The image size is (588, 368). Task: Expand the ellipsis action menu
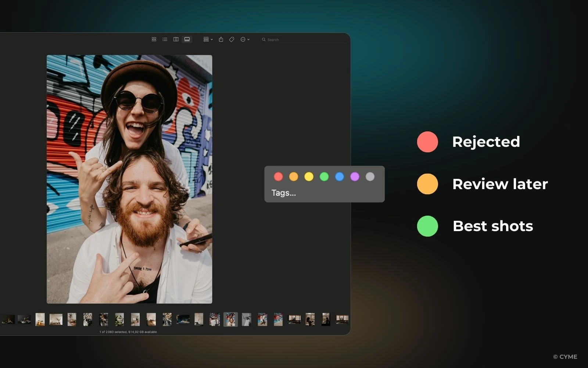245,39
